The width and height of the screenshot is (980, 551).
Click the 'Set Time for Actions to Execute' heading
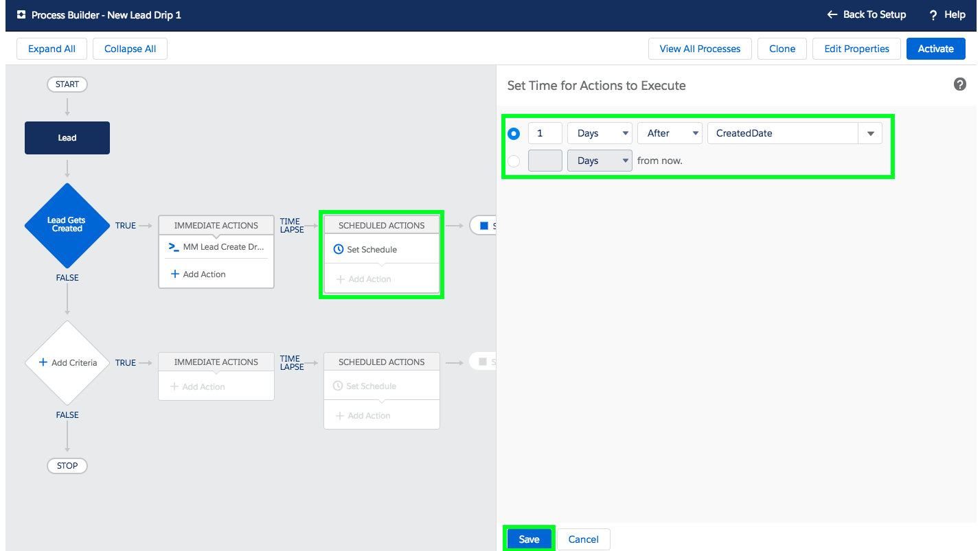596,86
